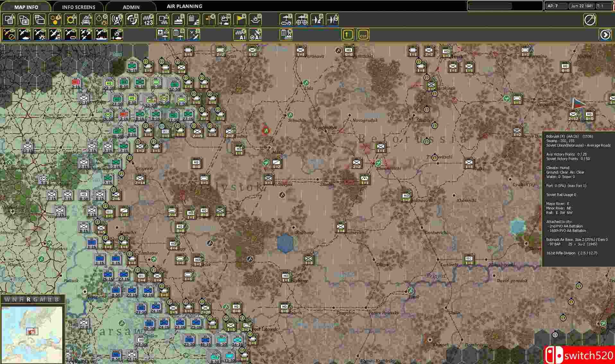Switch to the MAP INFO tab
Image resolution: width=615 pixels, height=364 pixels.
click(26, 7)
